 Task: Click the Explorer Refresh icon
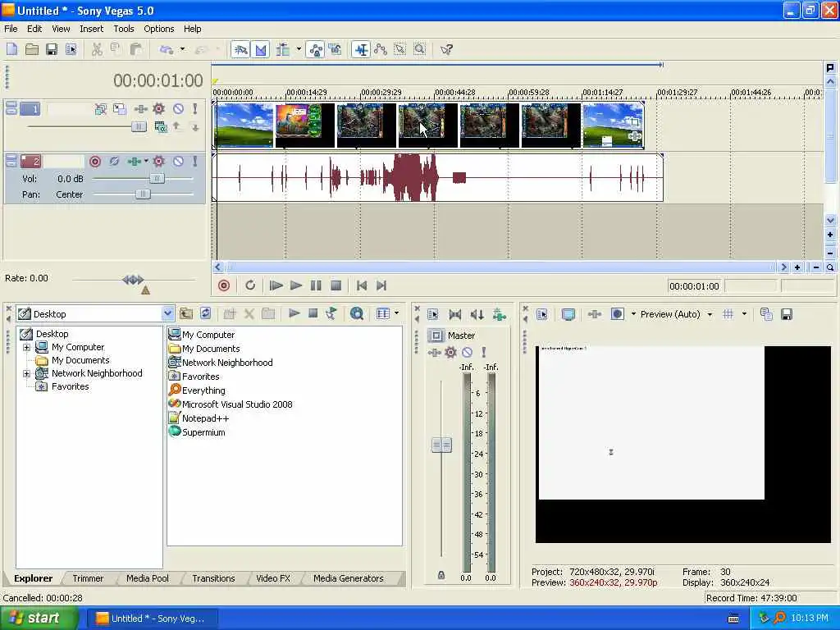[206, 314]
